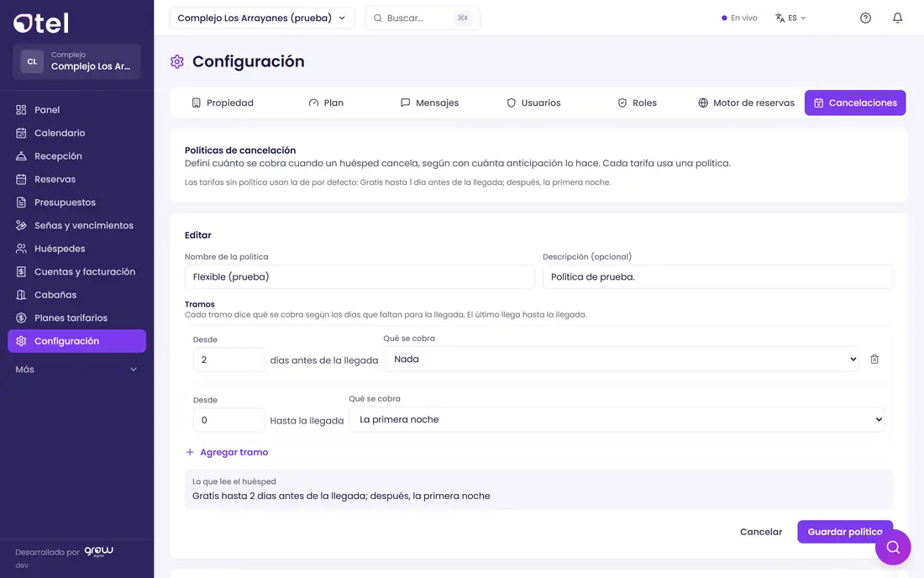
Task: Click the translate language icon
Action: tap(780, 18)
